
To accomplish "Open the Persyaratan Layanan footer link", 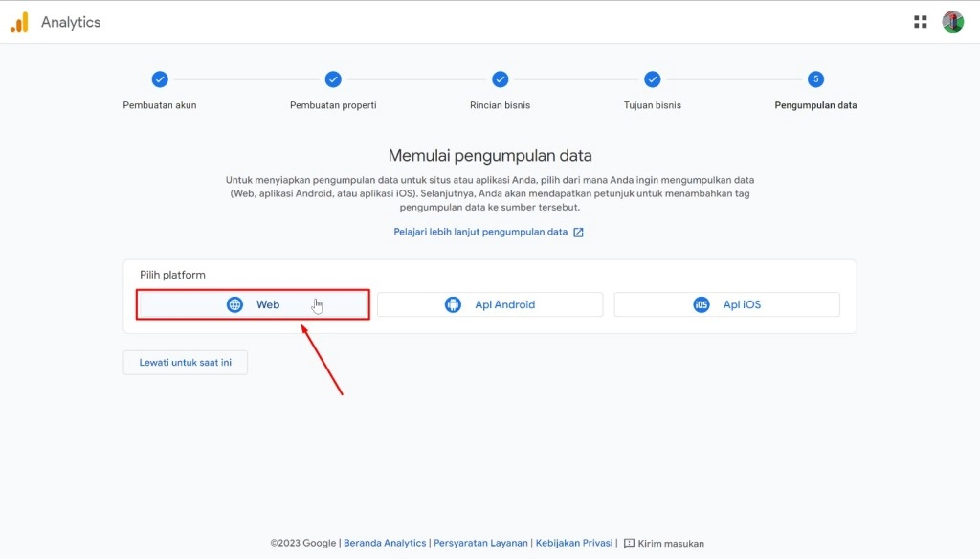I will click(480, 544).
